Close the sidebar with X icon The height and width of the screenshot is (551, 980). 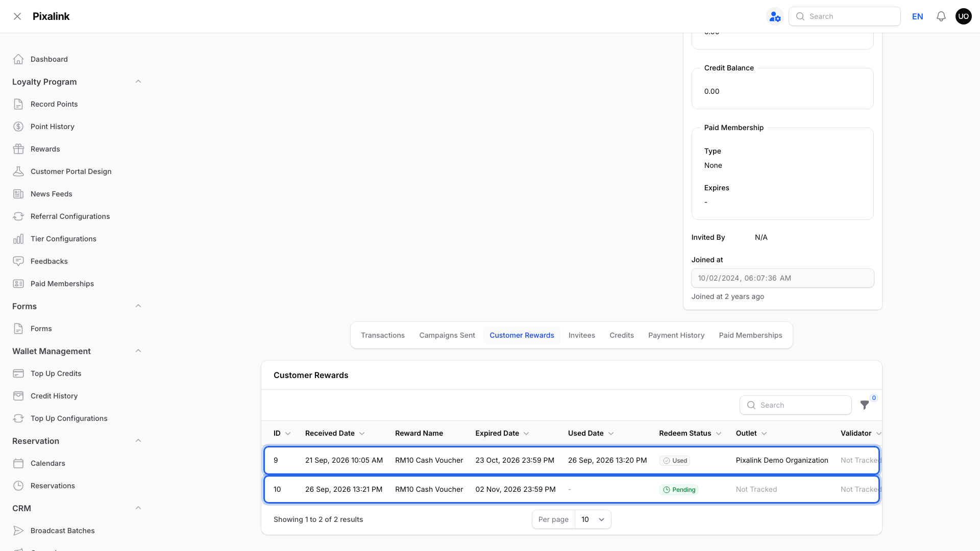pyautogui.click(x=17, y=16)
